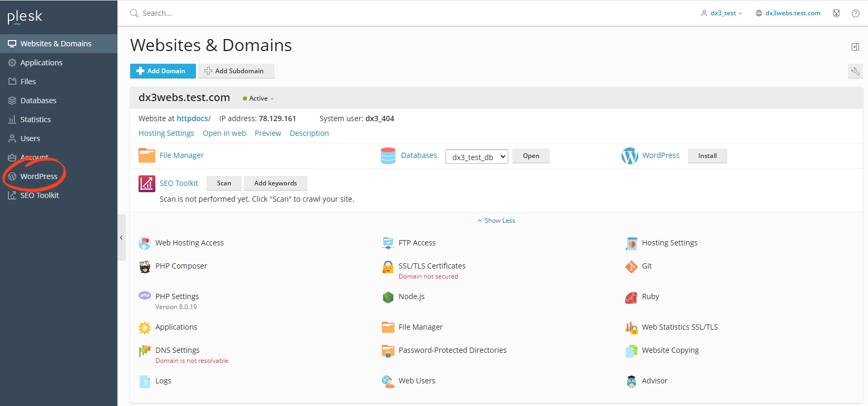The height and width of the screenshot is (406, 868).
Task: Click the Open in web link
Action: click(x=224, y=133)
